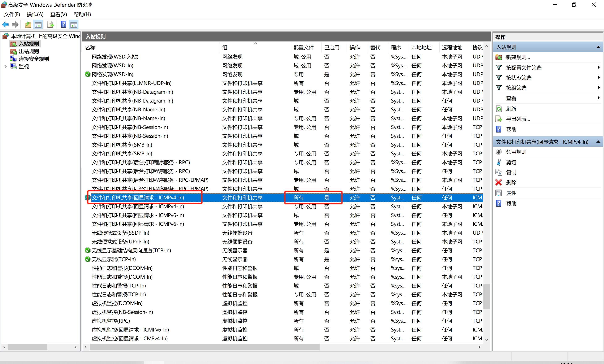
Task: Click the filter icon next to 按组筛选
Action: click(499, 87)
